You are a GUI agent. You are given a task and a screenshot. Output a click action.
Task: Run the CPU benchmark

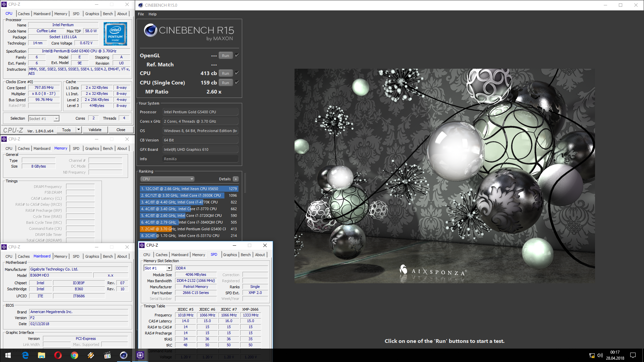226,73
